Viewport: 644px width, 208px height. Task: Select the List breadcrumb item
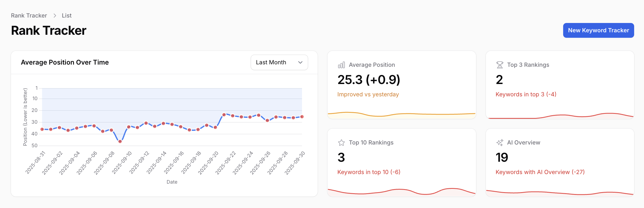(67, 16)
